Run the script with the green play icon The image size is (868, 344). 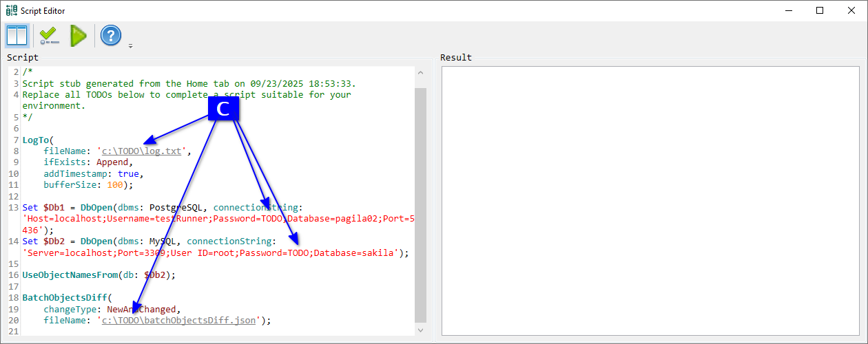79,35
